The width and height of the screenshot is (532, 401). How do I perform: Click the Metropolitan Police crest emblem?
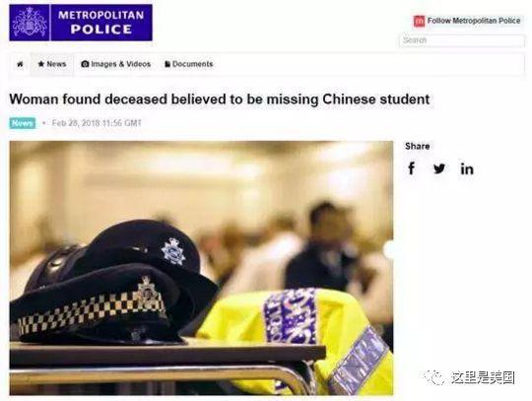click(30, 23)
